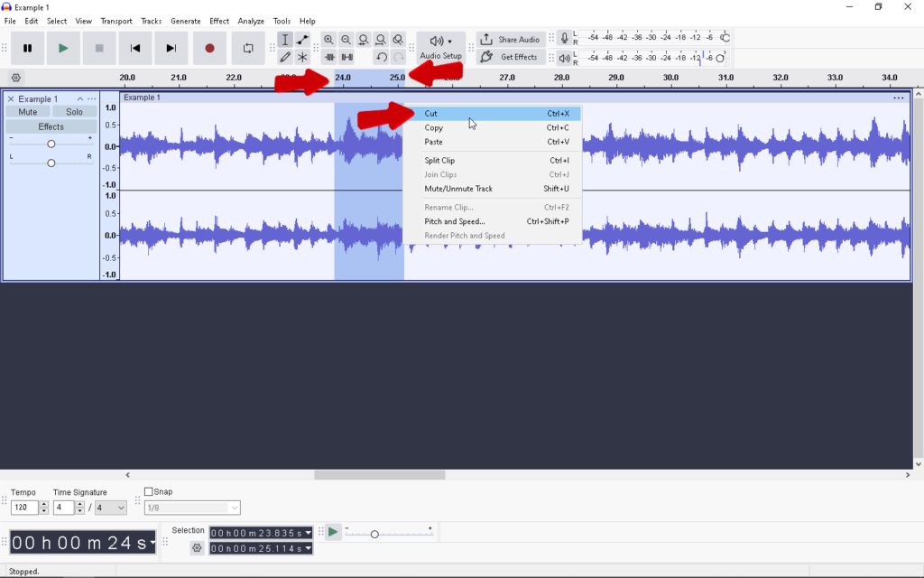Viewport: 924px width, 578px height.
Task: Click the Share Audio button
Action: coord(510,40)
